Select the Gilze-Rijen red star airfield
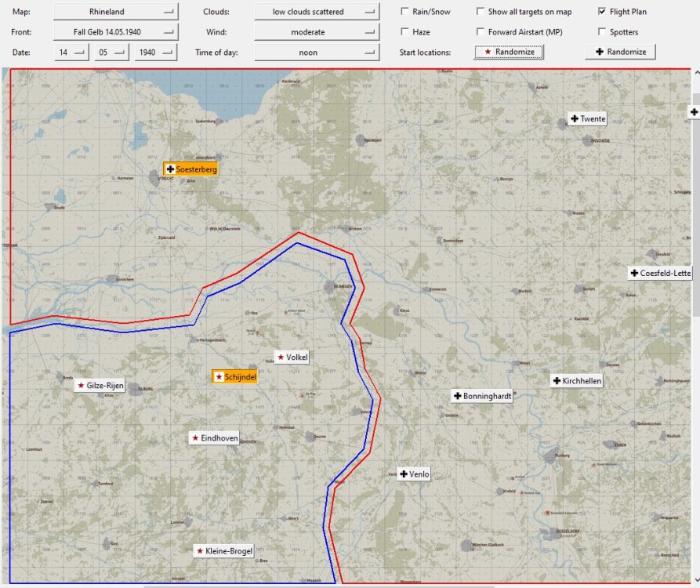700x588 pixels. pos(100,385)
